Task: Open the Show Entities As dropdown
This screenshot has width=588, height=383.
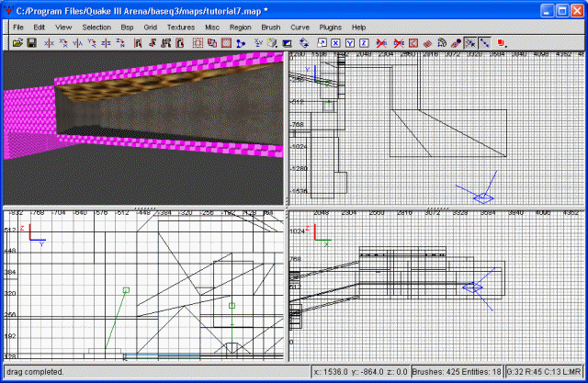Action: 503,43
